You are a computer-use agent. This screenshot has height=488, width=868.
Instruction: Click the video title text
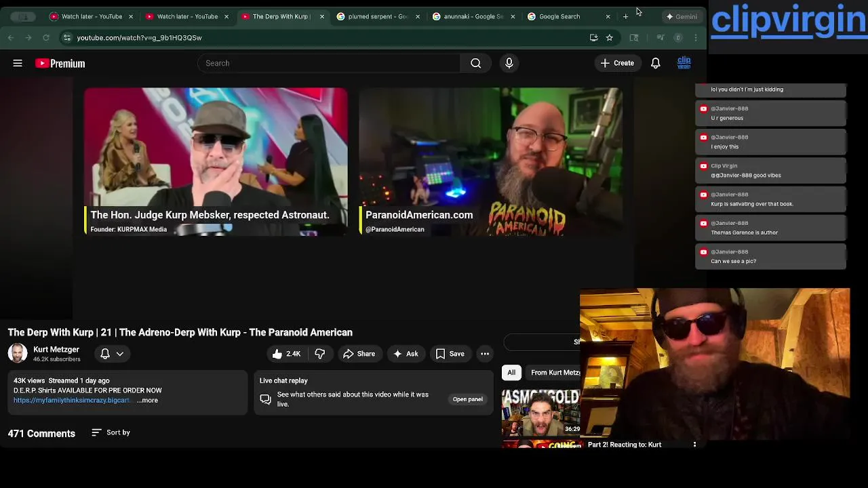pos(180,333)
